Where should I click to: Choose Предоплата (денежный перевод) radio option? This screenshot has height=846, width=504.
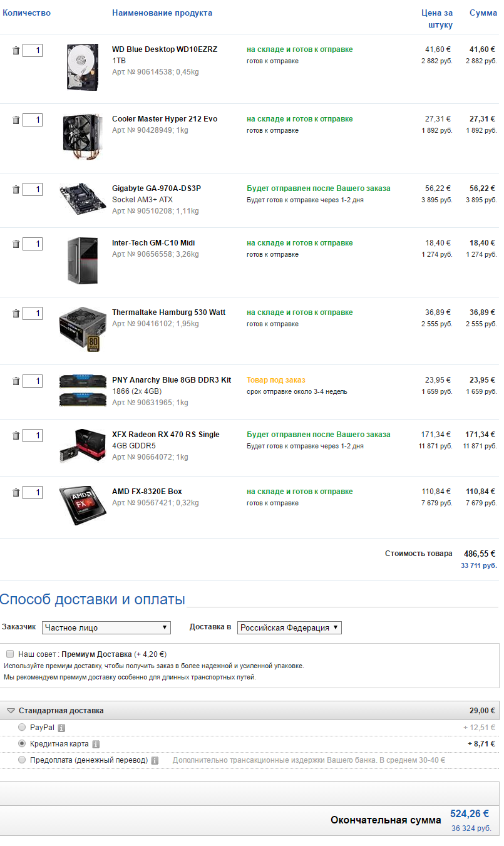click(23, 760)
